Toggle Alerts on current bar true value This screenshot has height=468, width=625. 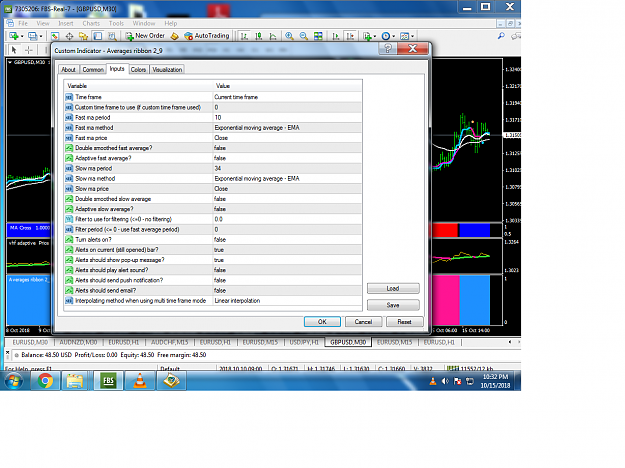click(287, 250)
